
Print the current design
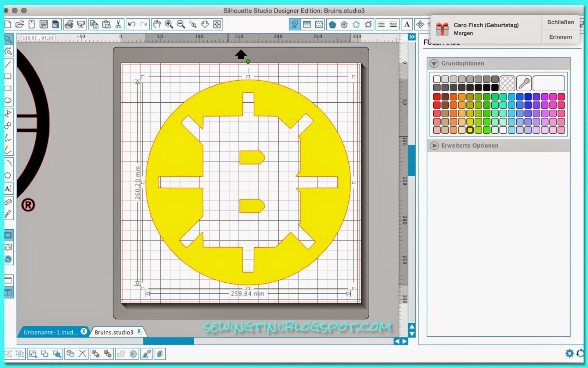pos(69,24)
